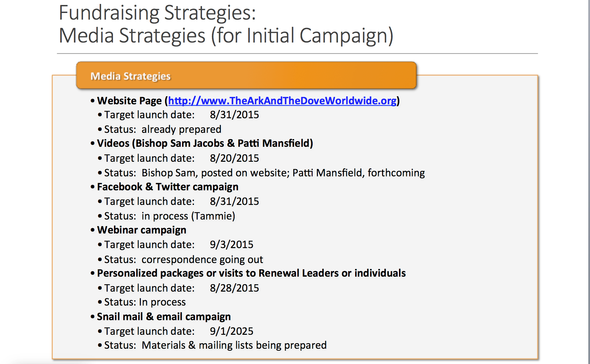Click Status: already prepared line

(163, 129)
